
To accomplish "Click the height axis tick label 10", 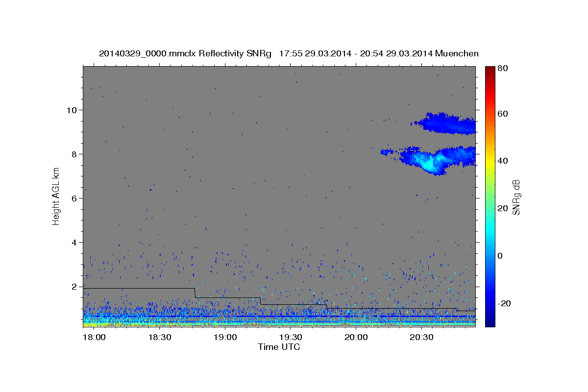I will tap(73, 110).
